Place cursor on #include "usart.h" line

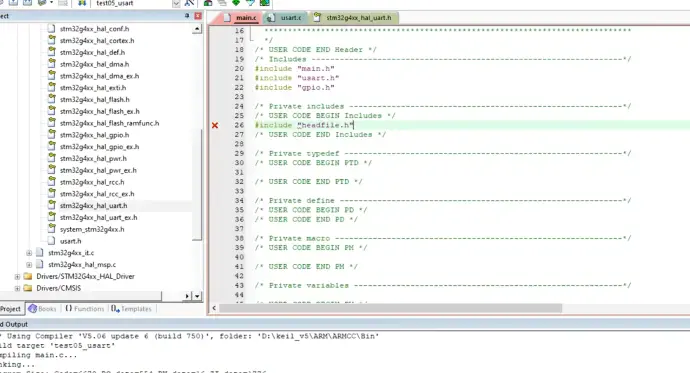coord(297,78)
